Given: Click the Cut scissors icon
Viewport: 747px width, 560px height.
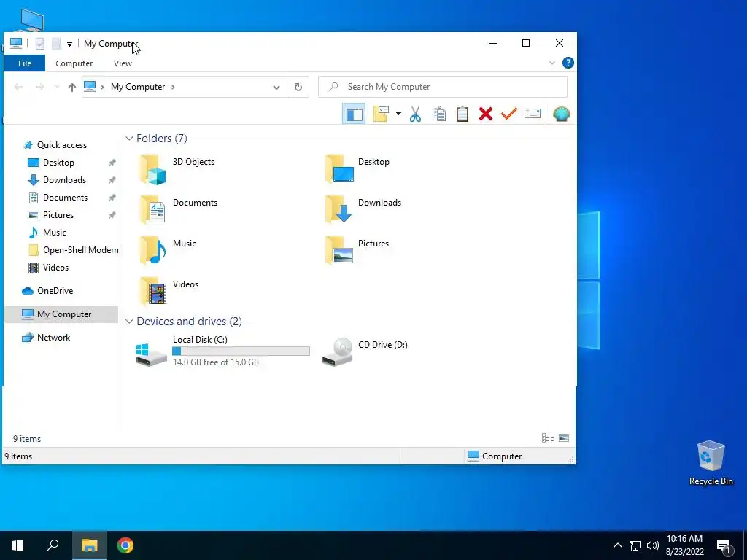Looking at the screenshot, I should pos(415,114).
